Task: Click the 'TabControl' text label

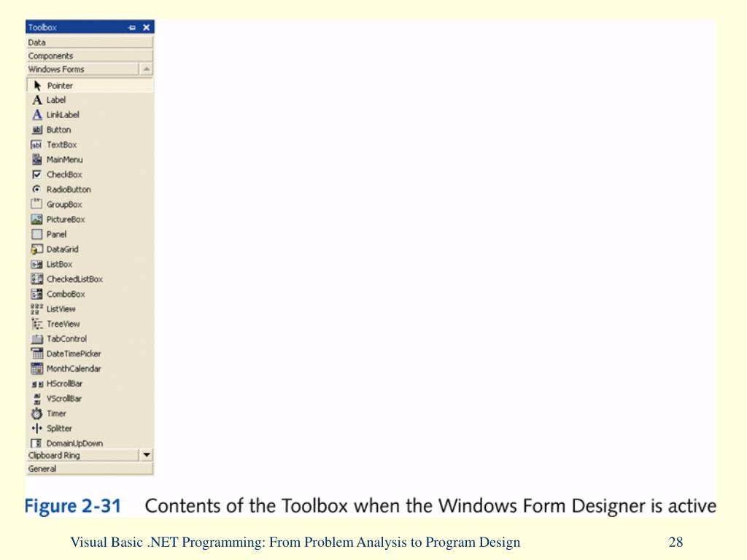Action: click(x=66, y=339)
